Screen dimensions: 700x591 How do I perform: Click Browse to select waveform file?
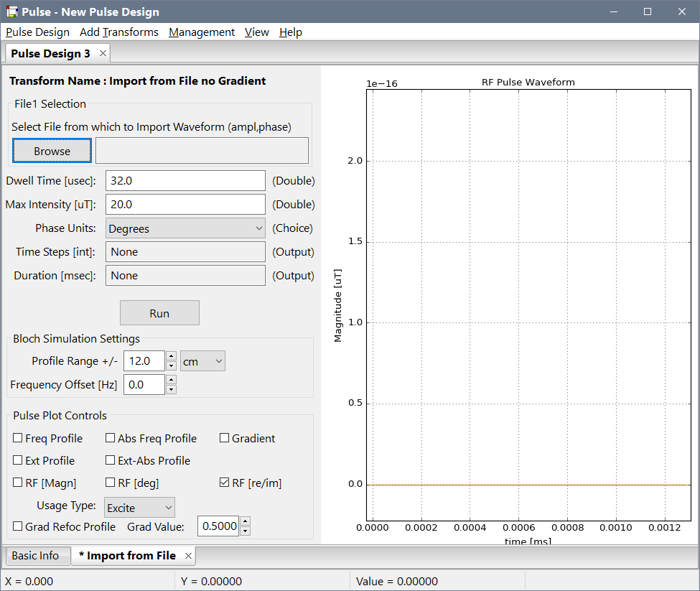click(52, 151)
